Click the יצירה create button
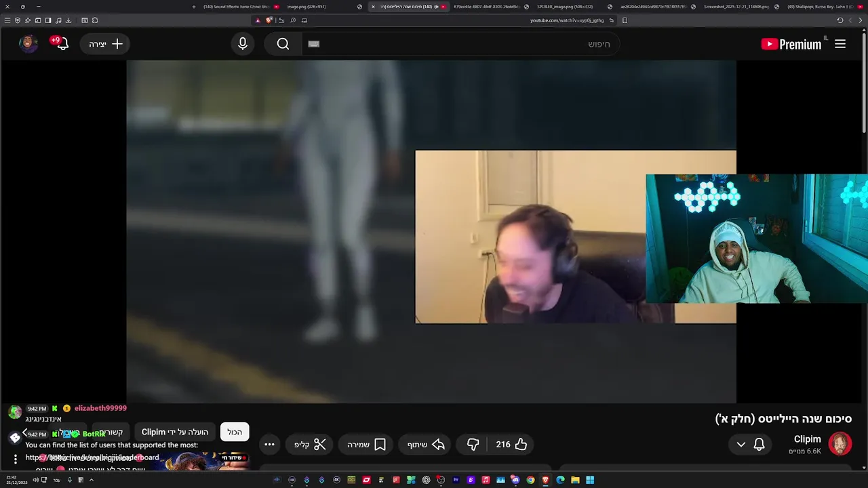 pos(105,44)
